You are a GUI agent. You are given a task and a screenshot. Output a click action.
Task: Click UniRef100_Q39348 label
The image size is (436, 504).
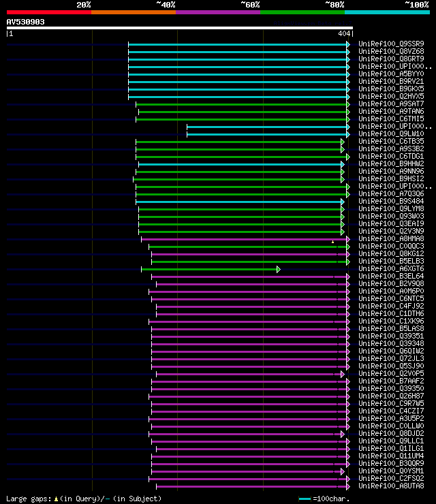(391, 344)
